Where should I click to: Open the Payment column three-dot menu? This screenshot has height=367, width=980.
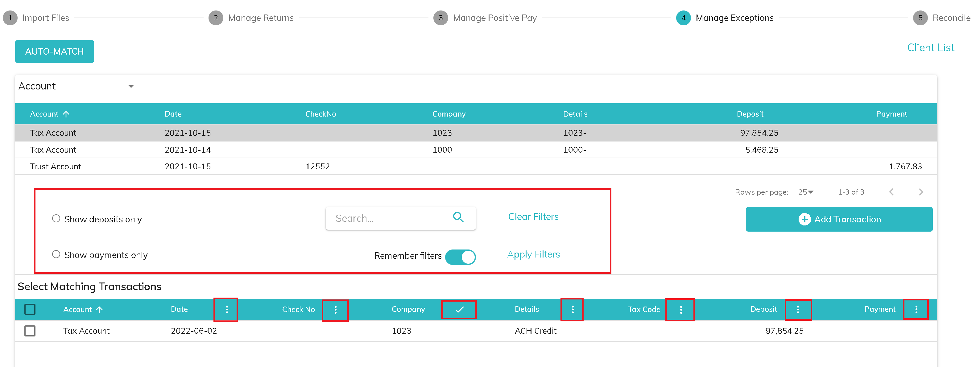pyautogui.click(x=916, y=310)
